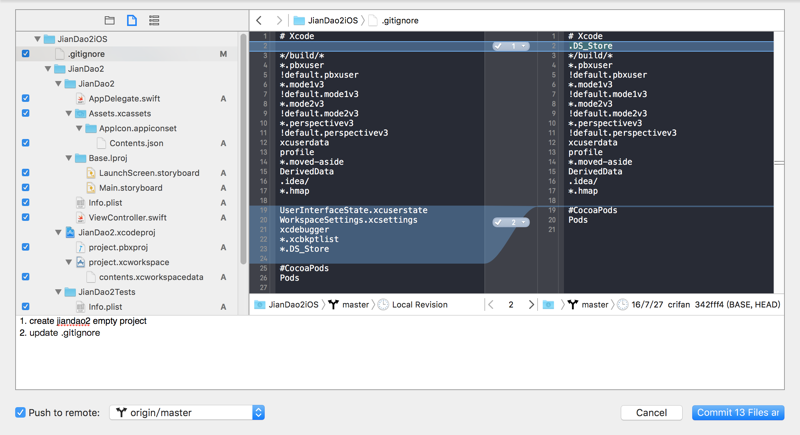800x435 pixels.
Task: Click the master branch icon in left revision bar
Action: coord(333,304)
